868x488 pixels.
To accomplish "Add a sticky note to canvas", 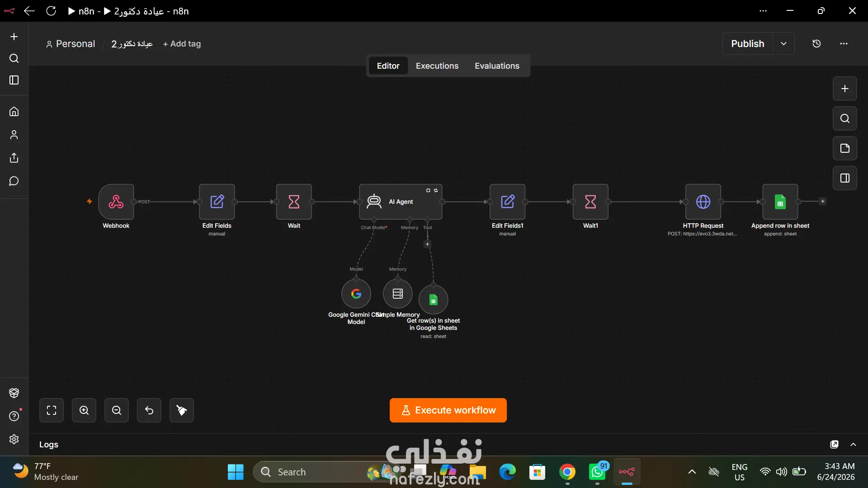I will [x=845, y=148].
